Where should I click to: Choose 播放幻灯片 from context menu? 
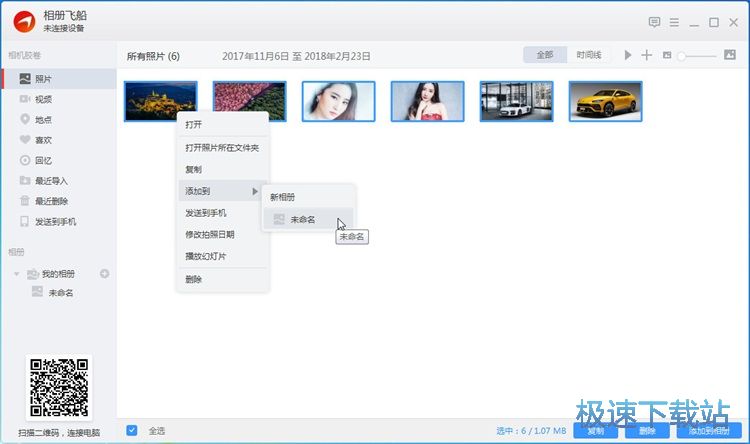click(223, 256)
